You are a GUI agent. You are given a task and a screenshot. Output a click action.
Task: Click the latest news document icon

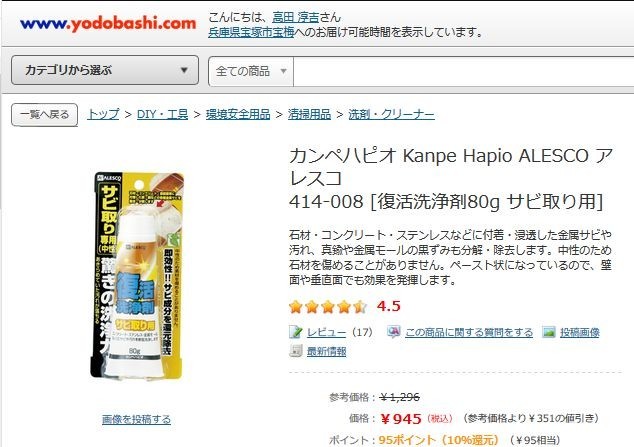[296, 351]
